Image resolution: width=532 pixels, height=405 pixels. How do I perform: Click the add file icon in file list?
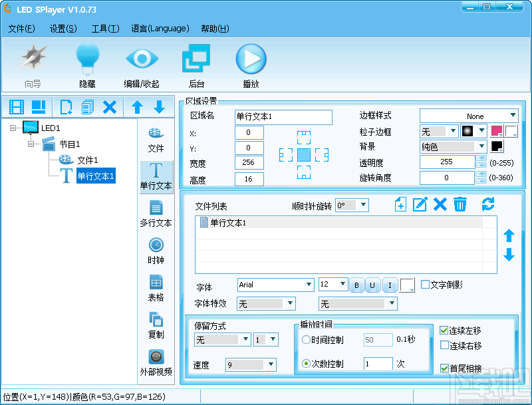point(400,205)
